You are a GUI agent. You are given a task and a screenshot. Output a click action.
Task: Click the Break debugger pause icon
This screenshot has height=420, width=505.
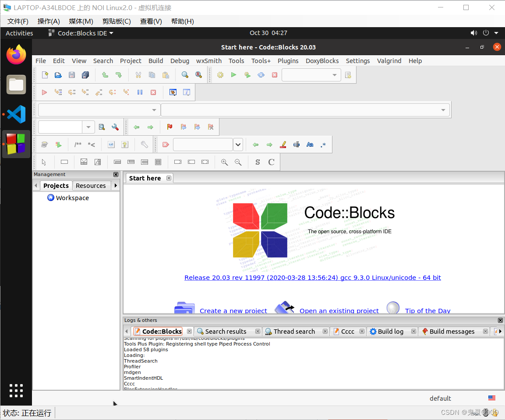click(140, 92)
